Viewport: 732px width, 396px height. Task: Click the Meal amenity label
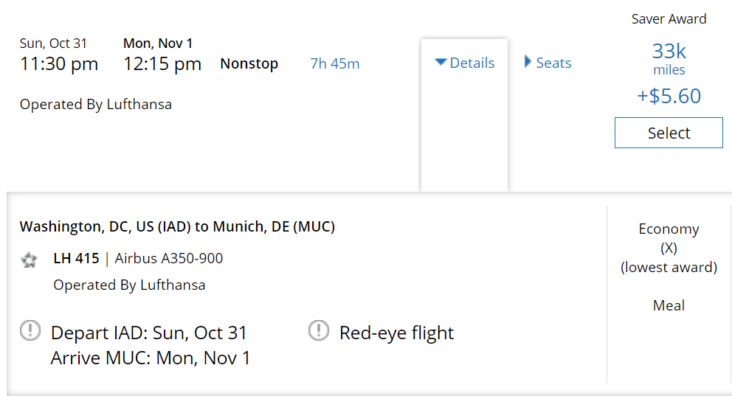pos(669,305)
